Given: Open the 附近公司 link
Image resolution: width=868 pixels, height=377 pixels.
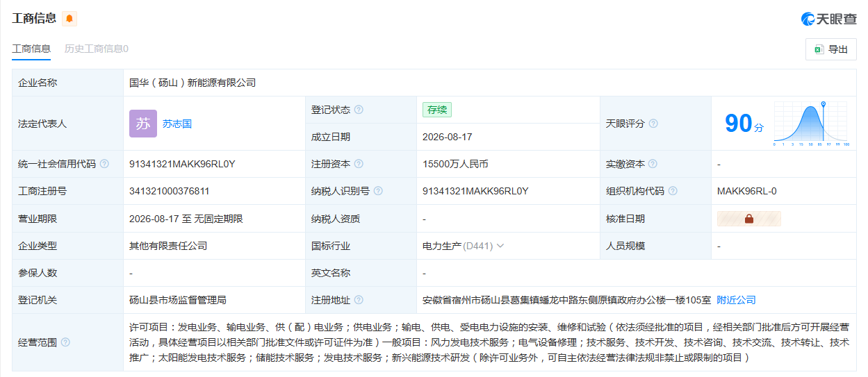Looking at the screenshot, I should (737, 300).
